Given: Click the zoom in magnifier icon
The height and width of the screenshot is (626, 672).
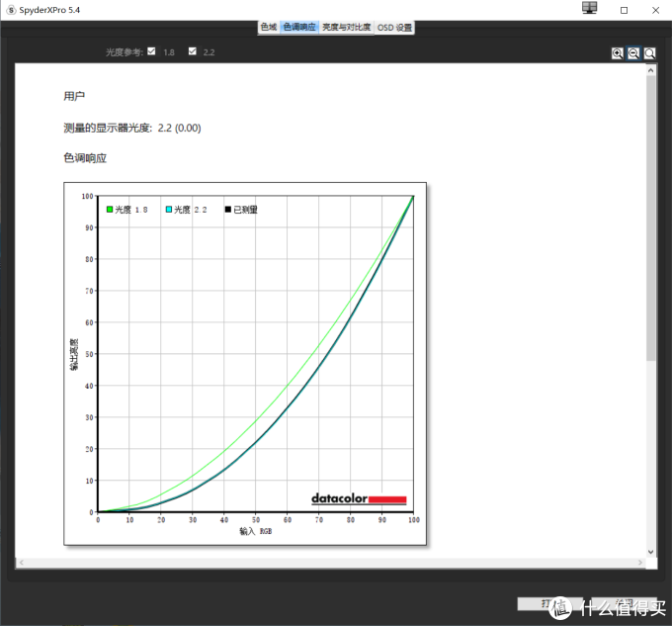Looking at the screenshot, I should pyautogui.click(x=617, y=53).
